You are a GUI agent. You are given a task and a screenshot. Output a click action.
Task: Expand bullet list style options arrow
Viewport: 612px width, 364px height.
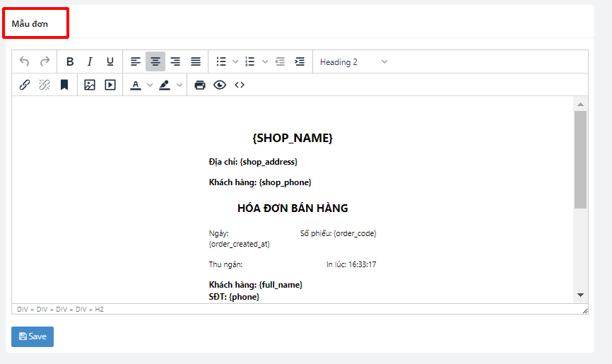click(235, 62)
